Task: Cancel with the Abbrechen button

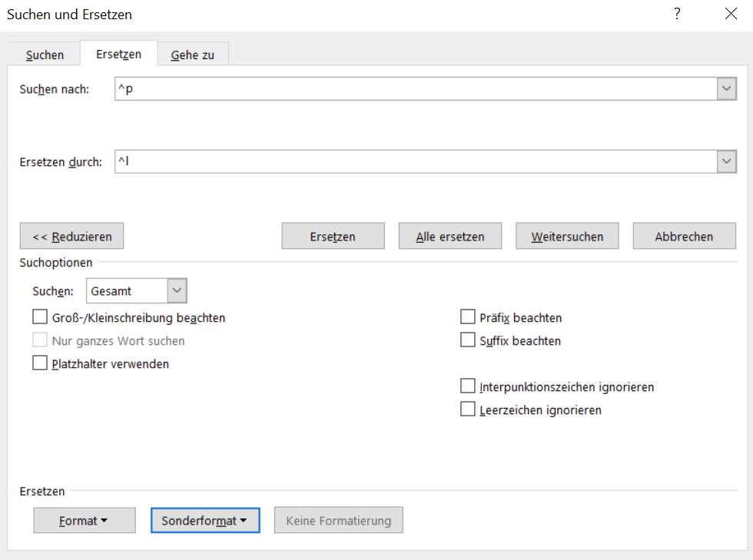Action: click(x=684, y=237)
